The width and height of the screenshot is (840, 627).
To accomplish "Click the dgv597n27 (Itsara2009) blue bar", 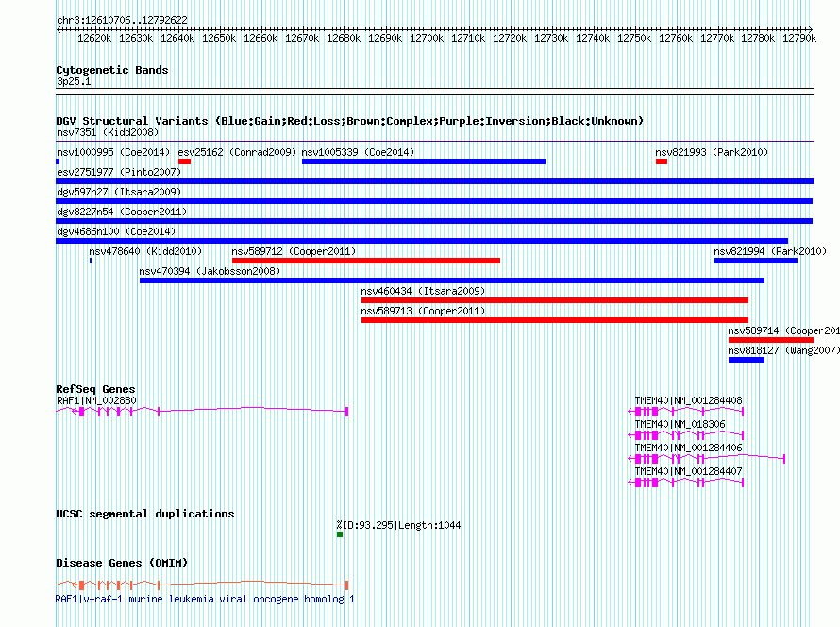I will pyautogui.click(x=434, y=201).
